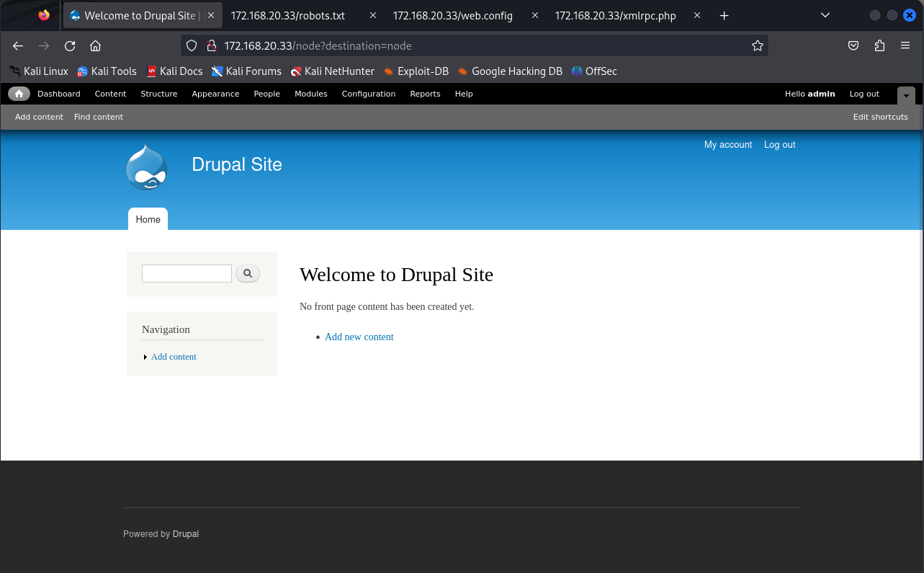Open the Content admin menu
Screen dimensions: 924x573
[110, 94]
